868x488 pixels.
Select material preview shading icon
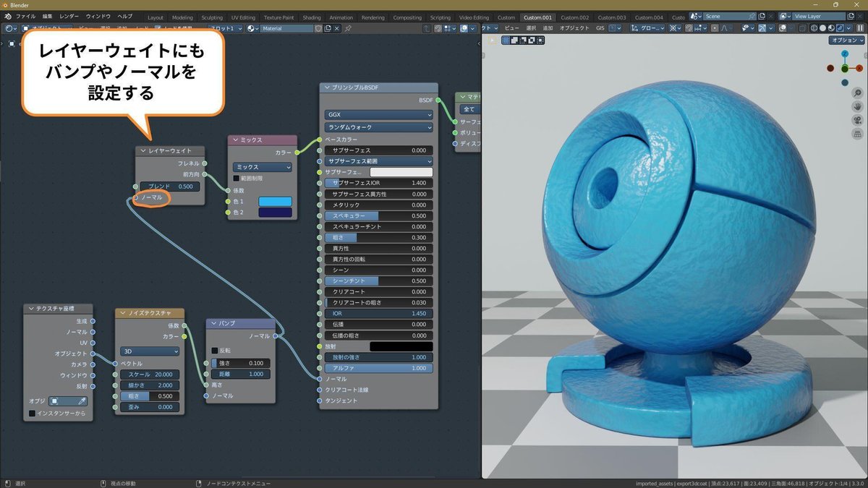[831, 27]
